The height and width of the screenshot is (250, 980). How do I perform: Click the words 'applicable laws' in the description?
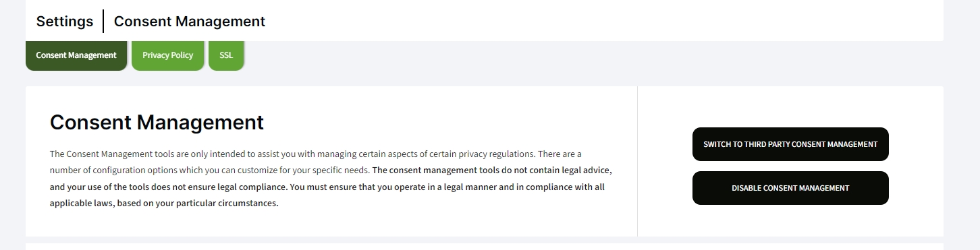coord(80,203)
